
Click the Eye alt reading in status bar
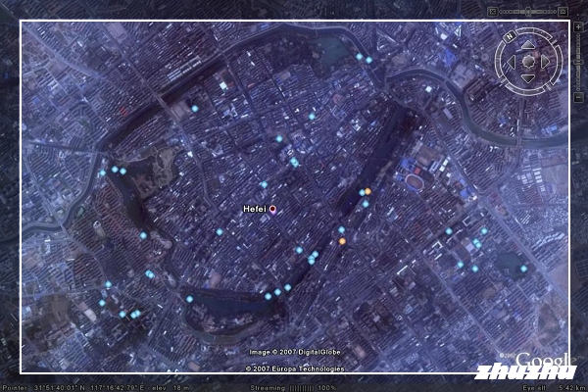[549, 387]
